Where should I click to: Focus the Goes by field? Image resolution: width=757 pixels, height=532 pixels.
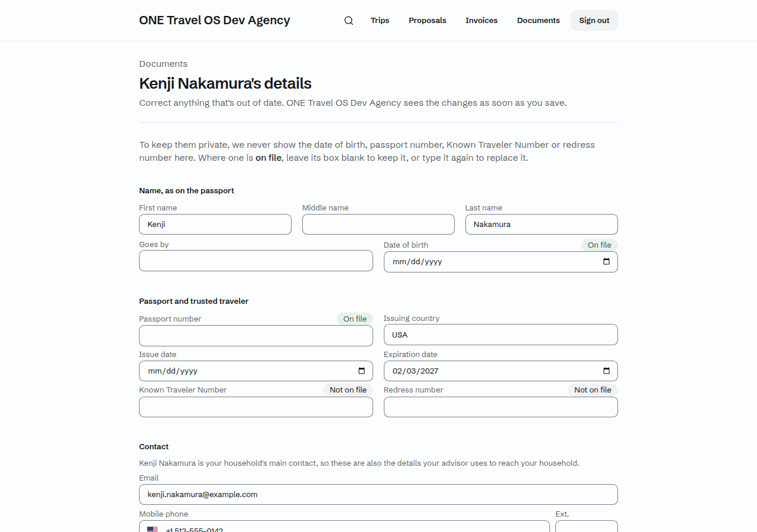pyautogui.click(x=256, y=261)
